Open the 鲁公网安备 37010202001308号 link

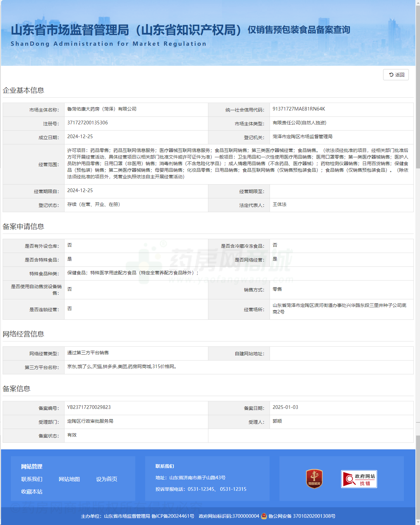pos(302,516)
